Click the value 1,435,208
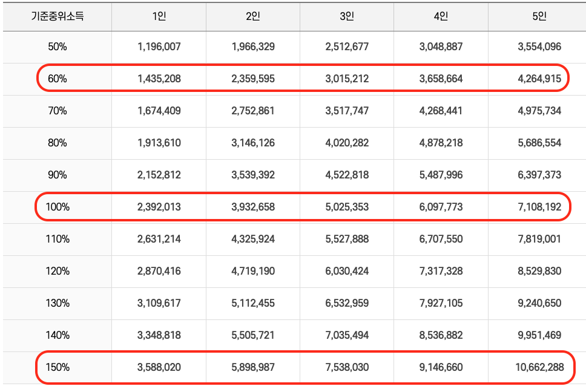This screenshot has width=586, height=392. pos(159,79)
